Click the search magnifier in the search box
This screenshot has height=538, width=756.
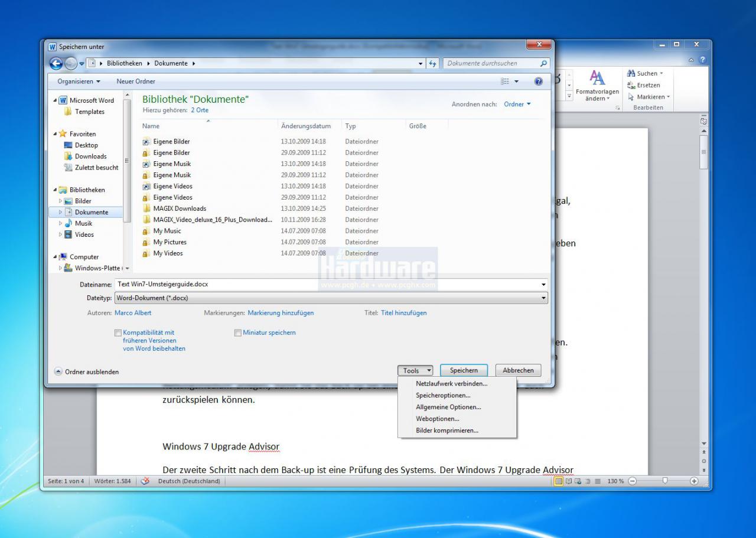coord(544,63)
